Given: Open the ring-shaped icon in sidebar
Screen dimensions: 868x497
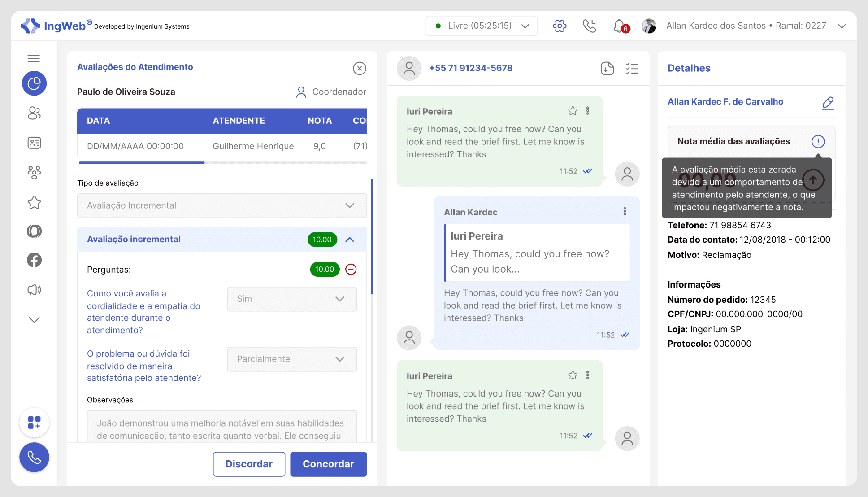Looking at the screenshot, I should click(34, 231).
